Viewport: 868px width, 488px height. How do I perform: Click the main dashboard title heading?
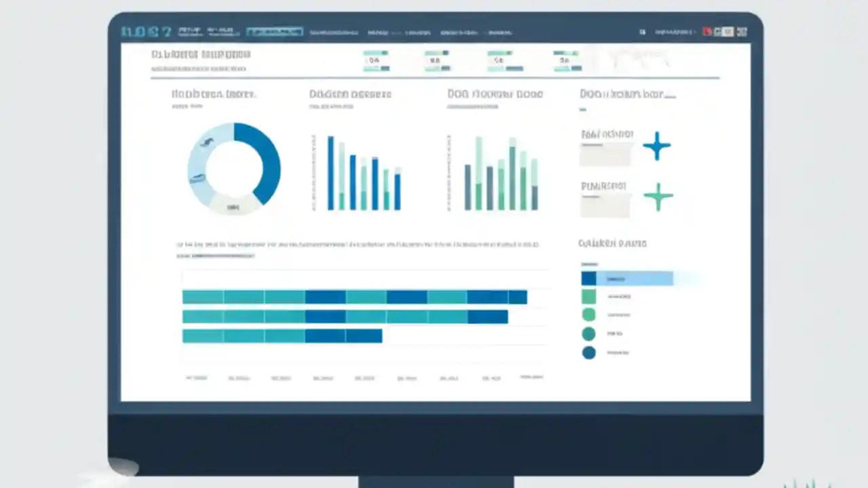(x=201, y=54)
